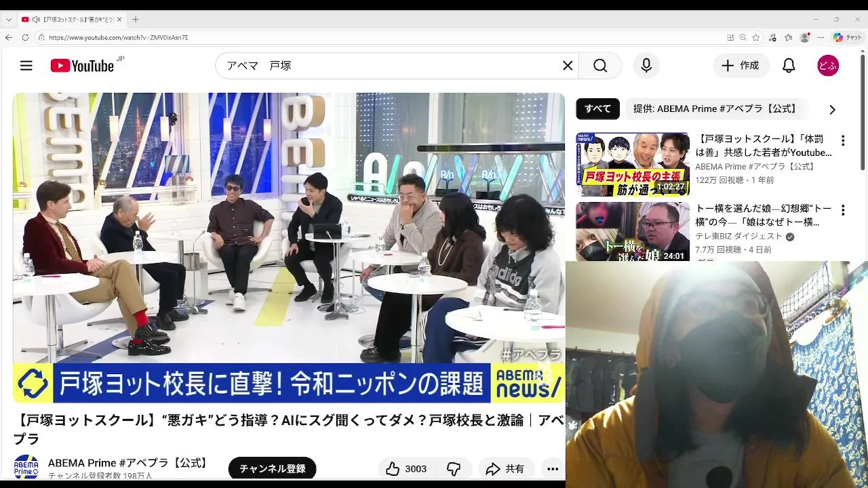The image size is (868, 488).
Task: Open the 共有 share button
Action: point(506,468)
